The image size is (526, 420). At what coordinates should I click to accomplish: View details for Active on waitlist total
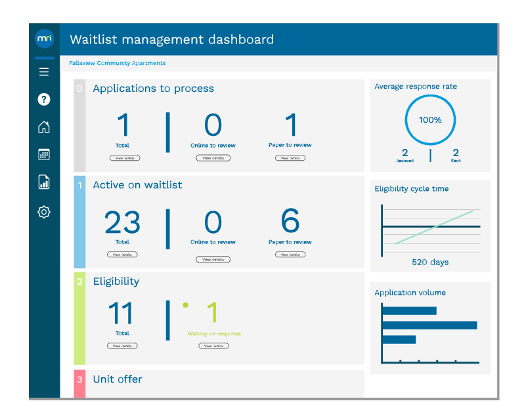click(x=122, y=254)
